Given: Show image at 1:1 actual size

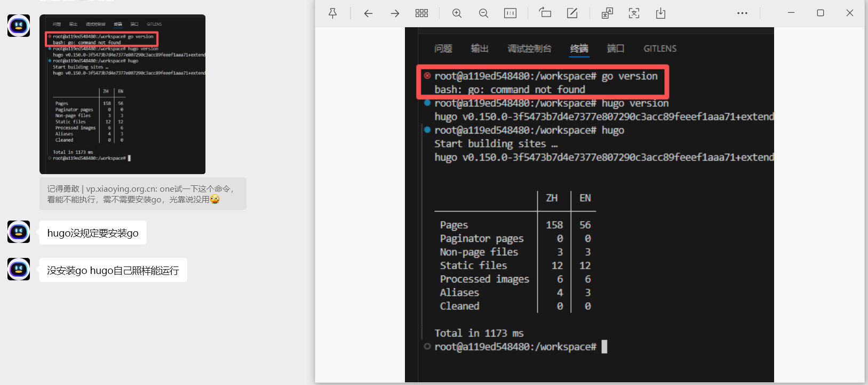Looking at the screenshot, I should pos(510,13).
